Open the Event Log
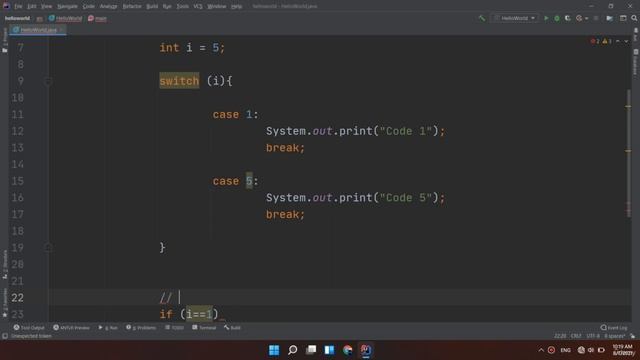The height and width of the screenshot is (360, 640). 614,327
